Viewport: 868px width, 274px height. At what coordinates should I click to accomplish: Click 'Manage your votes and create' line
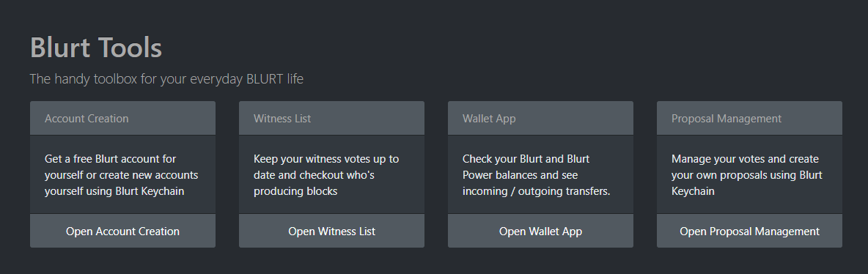[x=745, y=159]
